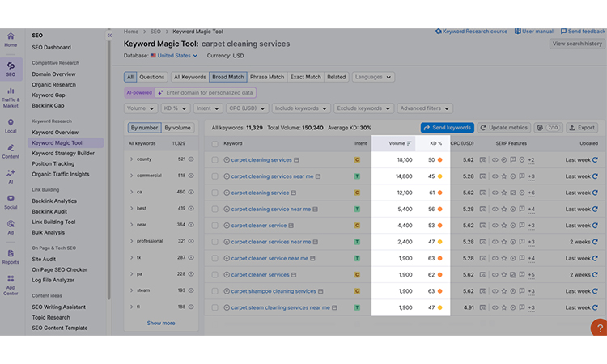Open the Advanced filters dropdown
607x364 pixels.
point(425,108)
